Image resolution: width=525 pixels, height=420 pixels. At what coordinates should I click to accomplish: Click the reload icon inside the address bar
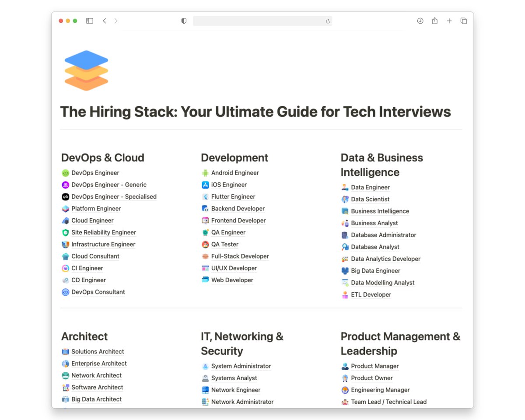328,21
